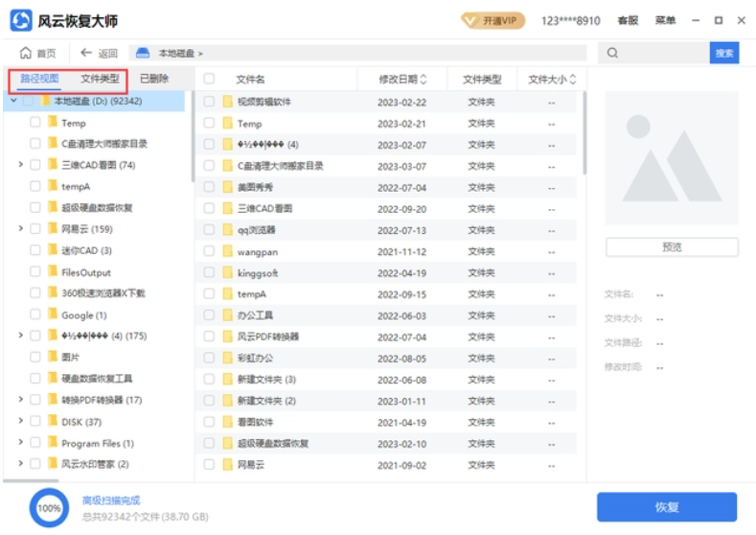Click folder icon of Google (1) in tree

[x=53, y=314]
